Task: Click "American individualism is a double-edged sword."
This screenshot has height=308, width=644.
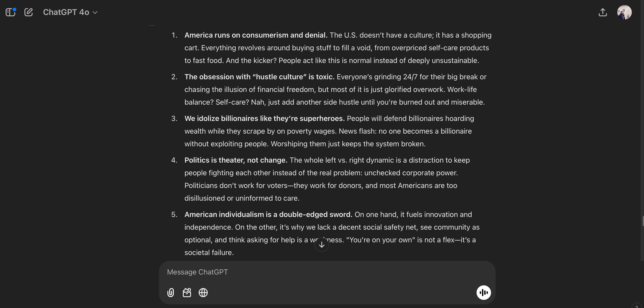Action: pos(268,214)
